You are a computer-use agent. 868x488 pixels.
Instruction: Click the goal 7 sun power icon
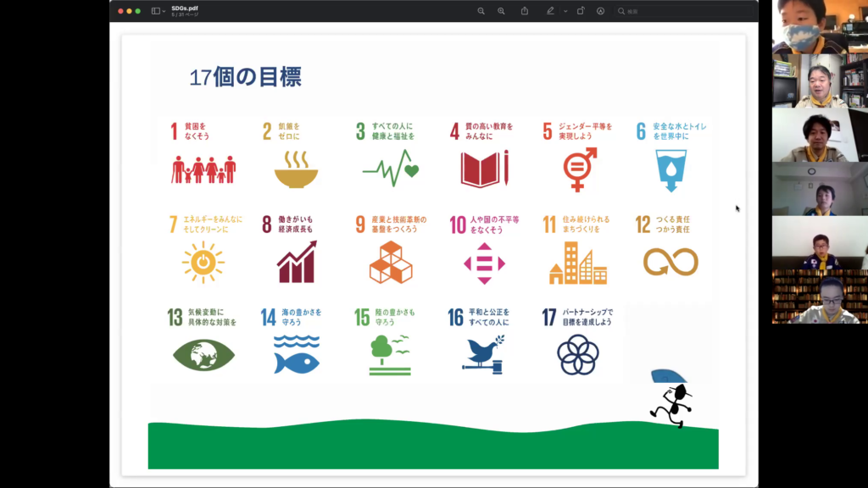click(203, 263)
